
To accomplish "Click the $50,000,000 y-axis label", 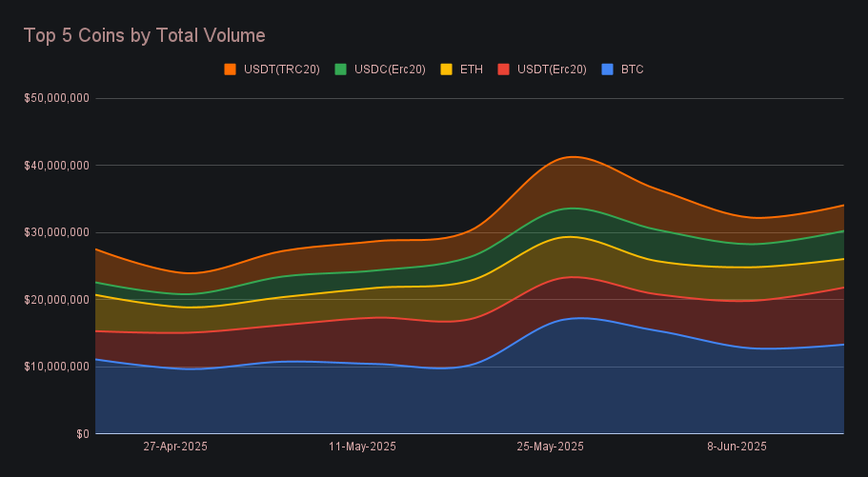I will tap(57, 98).
